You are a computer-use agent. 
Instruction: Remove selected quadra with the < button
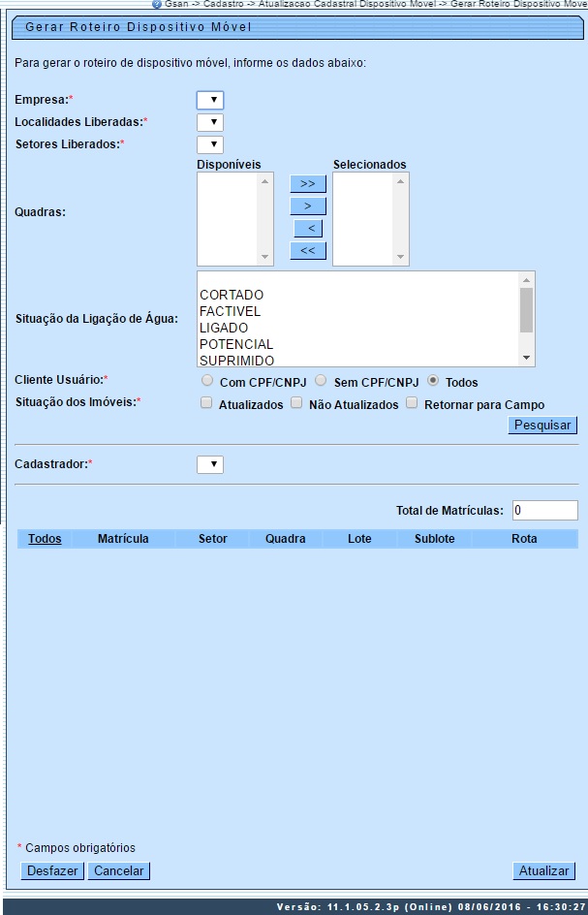pos(309,228)
